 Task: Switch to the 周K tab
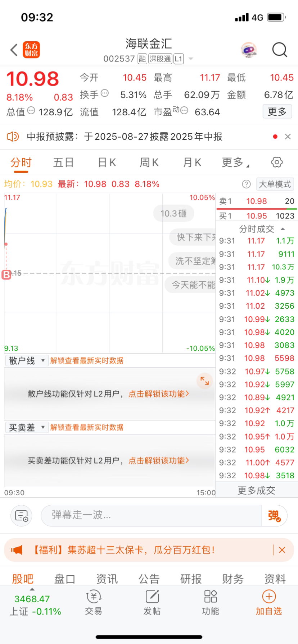[x=149, y=162]
